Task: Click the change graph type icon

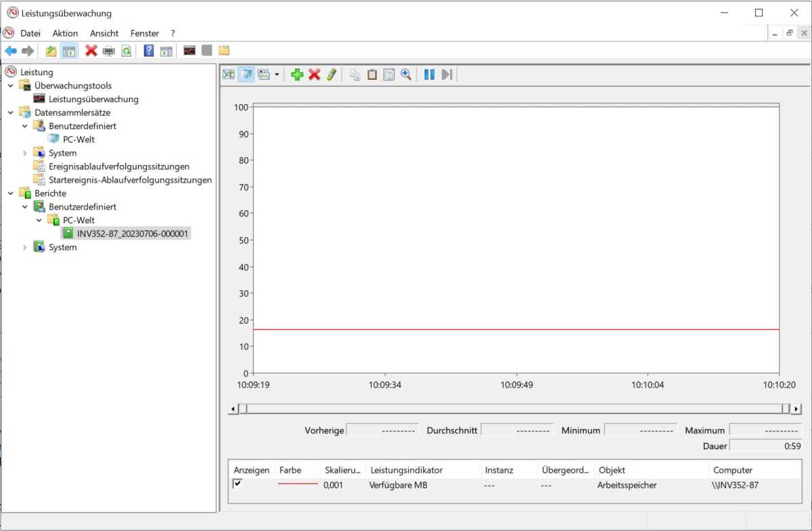Action: (x=264, y=74)
